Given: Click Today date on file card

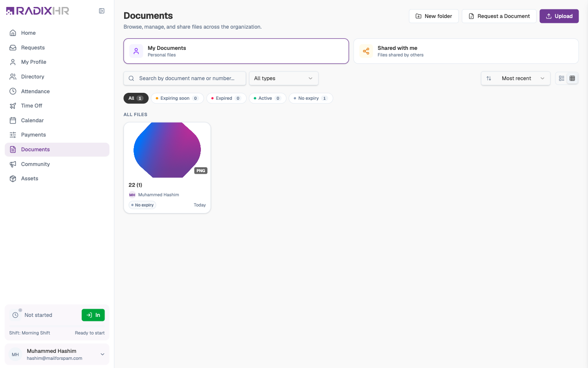Looking at the screenshot, I should 200,205.
